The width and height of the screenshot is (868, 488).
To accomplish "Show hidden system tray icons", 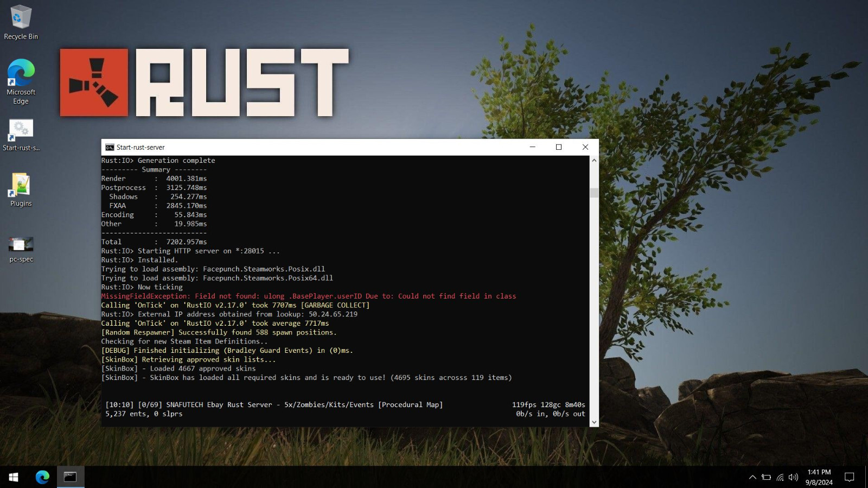I will click(752, 477).
